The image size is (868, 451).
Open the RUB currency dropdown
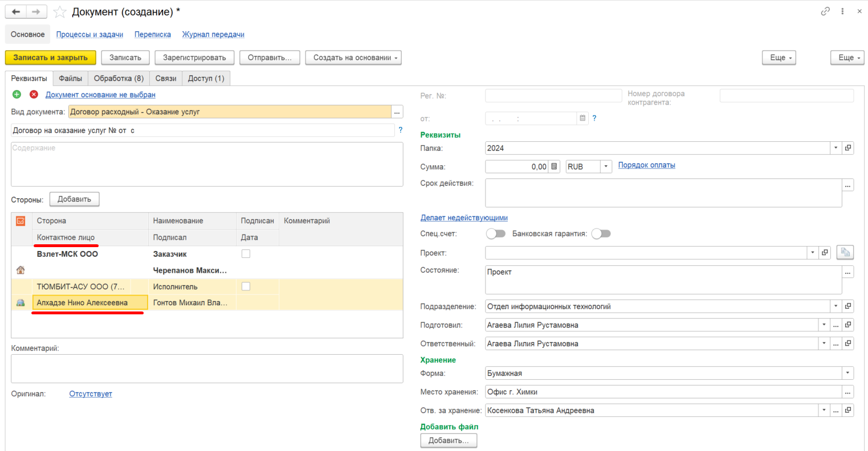[606, 167]
